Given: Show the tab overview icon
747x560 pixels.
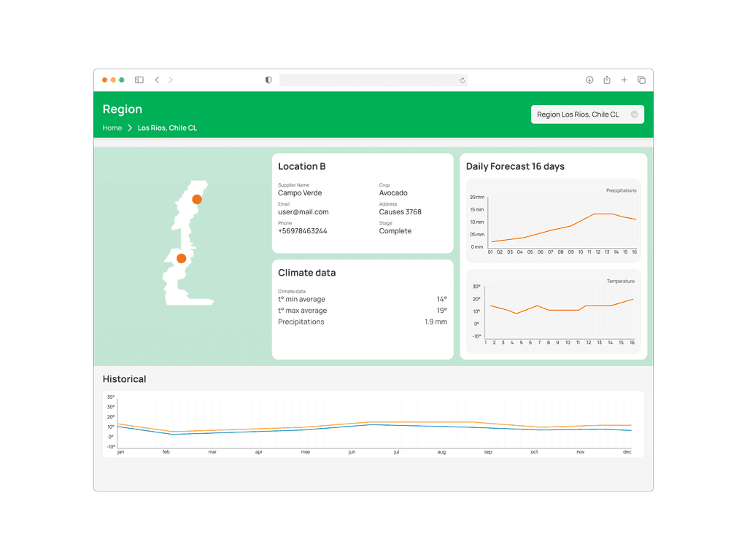Looking at the screenshot, I should [641, 80].
